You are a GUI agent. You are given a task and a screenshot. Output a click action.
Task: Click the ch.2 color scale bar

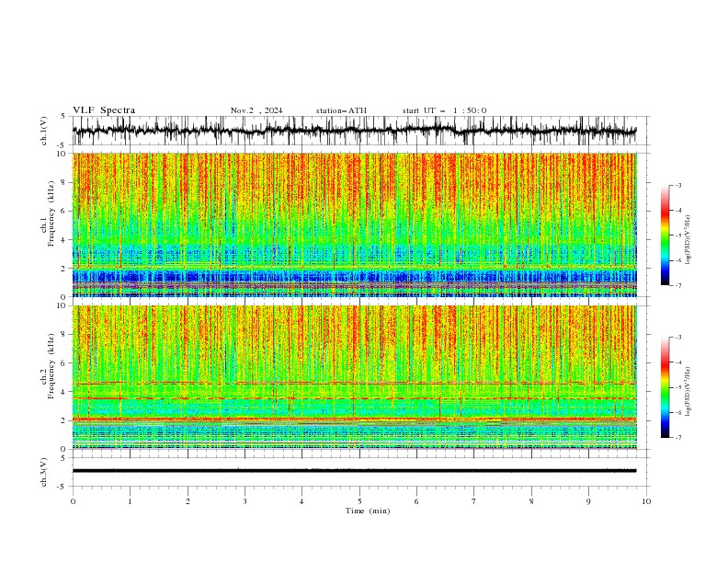[665, 387]
